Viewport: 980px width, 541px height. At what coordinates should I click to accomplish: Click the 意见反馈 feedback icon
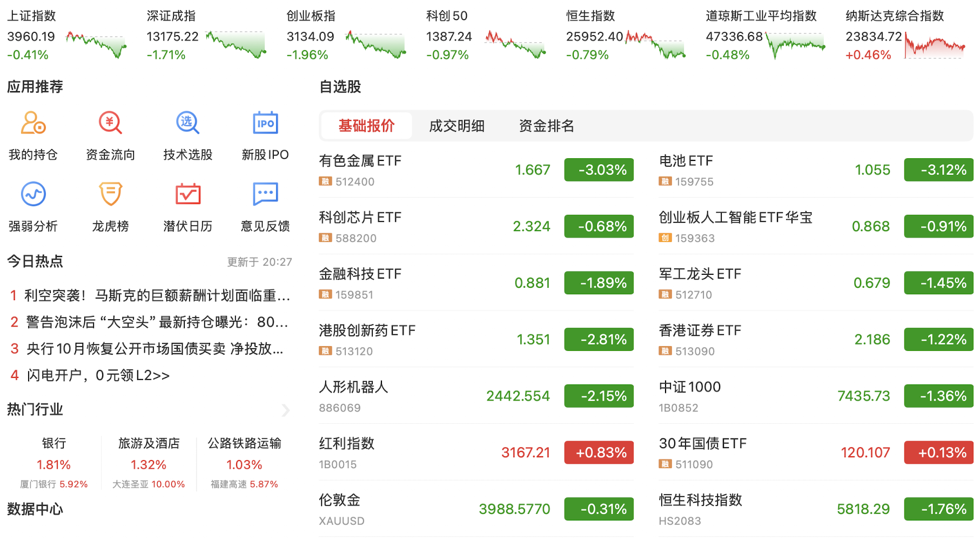pyautogui.click(x=265, y=194)
